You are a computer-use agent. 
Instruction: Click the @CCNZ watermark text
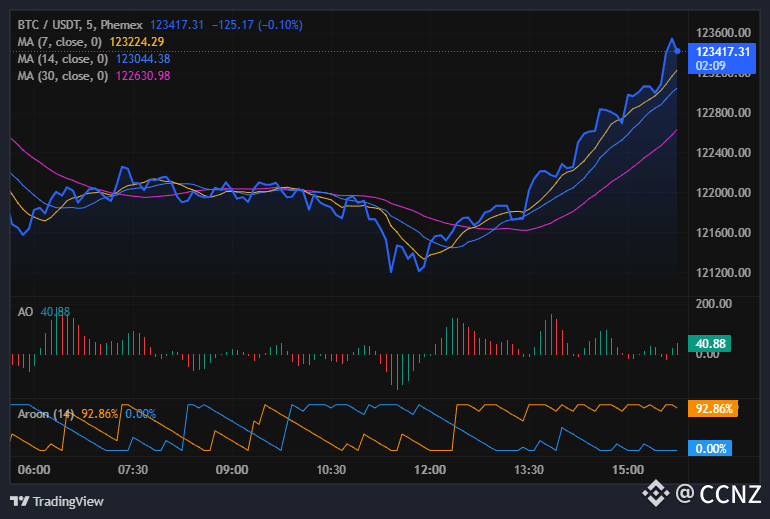pyautogui.click(x=717, y=493)
